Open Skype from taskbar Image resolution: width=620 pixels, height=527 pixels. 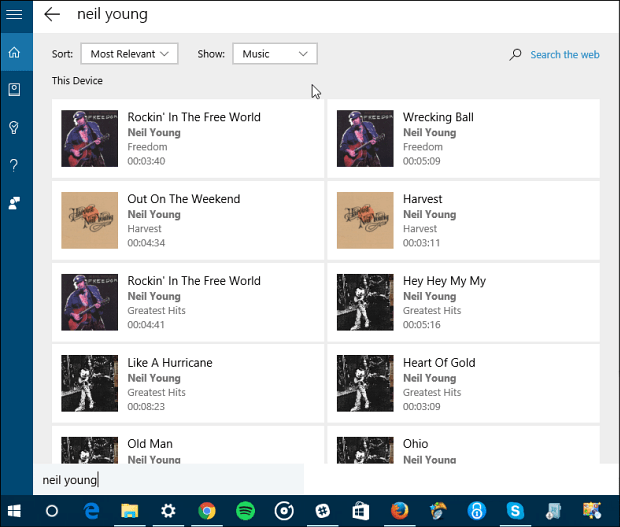pos(515,511)
